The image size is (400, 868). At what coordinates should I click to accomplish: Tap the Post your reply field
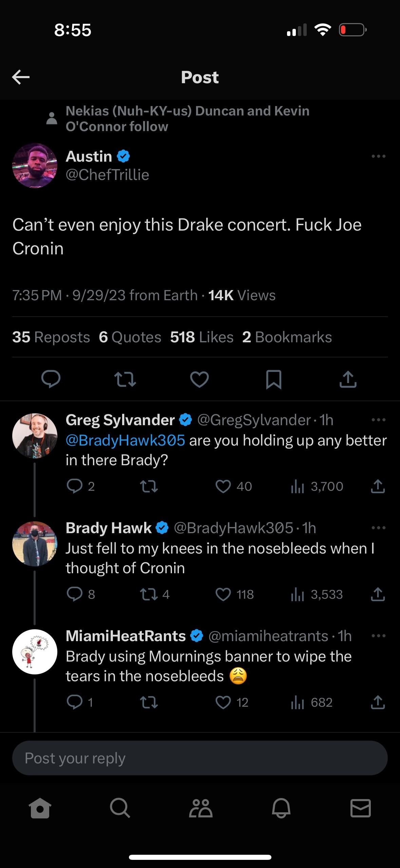[x=200, y=758]
